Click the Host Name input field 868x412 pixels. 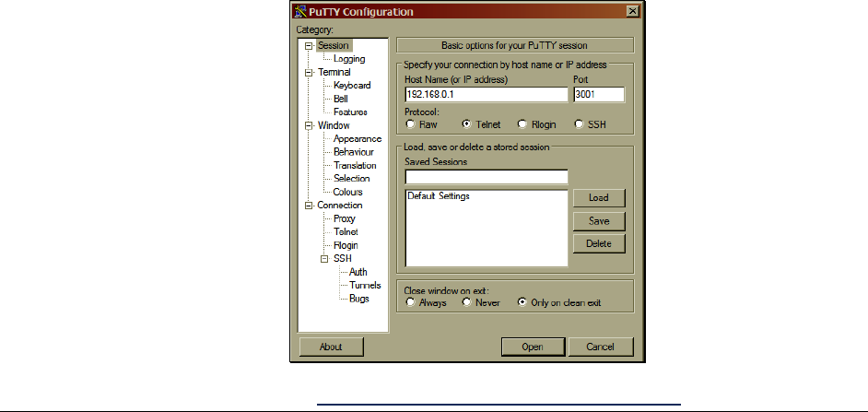[x=486, y=94]
